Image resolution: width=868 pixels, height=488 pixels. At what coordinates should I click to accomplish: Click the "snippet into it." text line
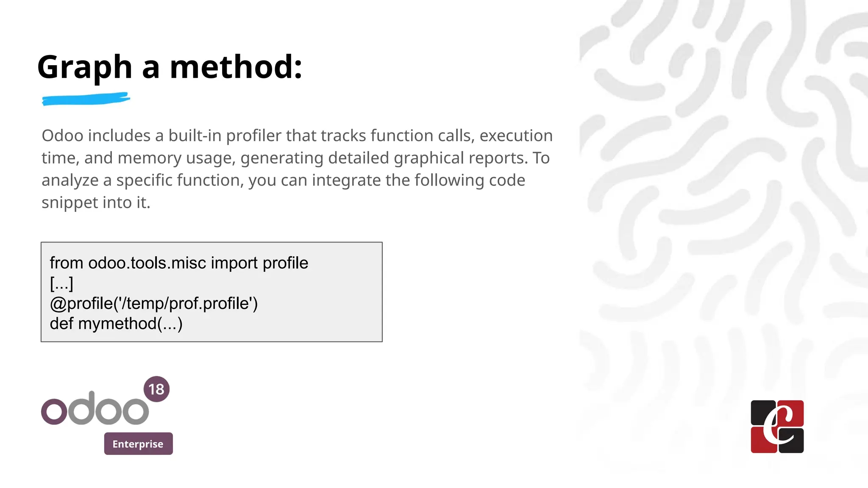(96, 202)
